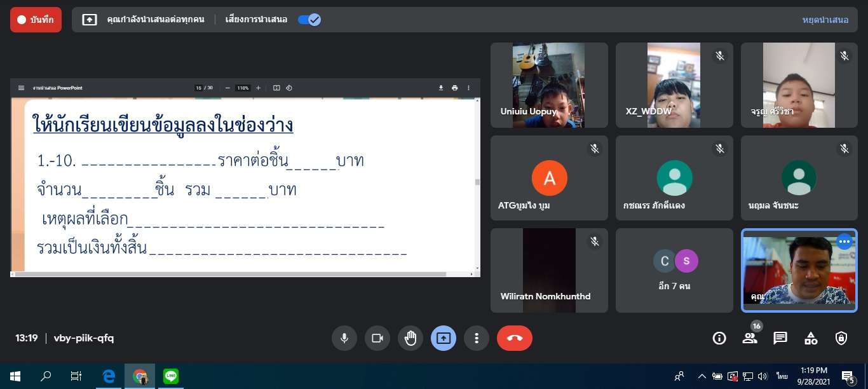Open the PDF sidebar hamburger menu

(21, 88)
